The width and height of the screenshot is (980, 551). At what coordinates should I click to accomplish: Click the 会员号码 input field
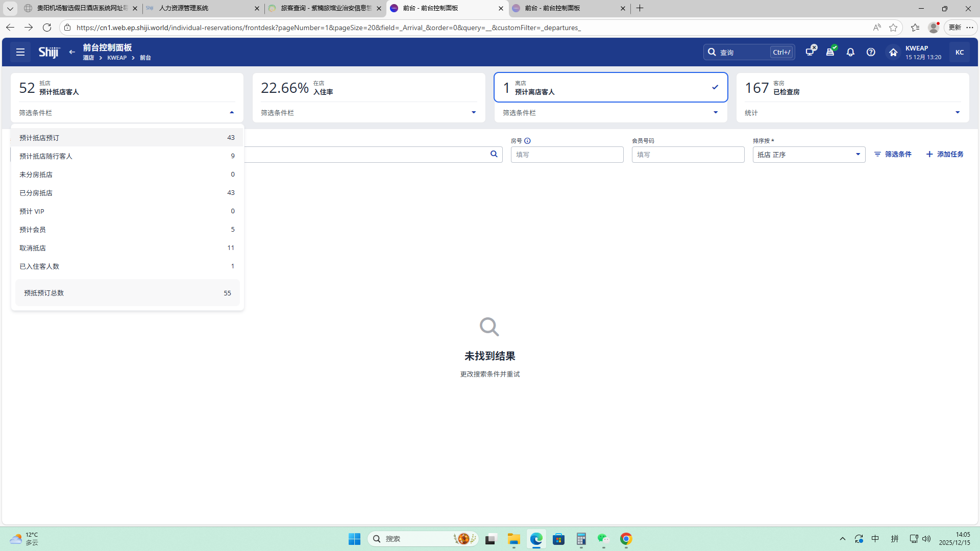coord(688,155)
